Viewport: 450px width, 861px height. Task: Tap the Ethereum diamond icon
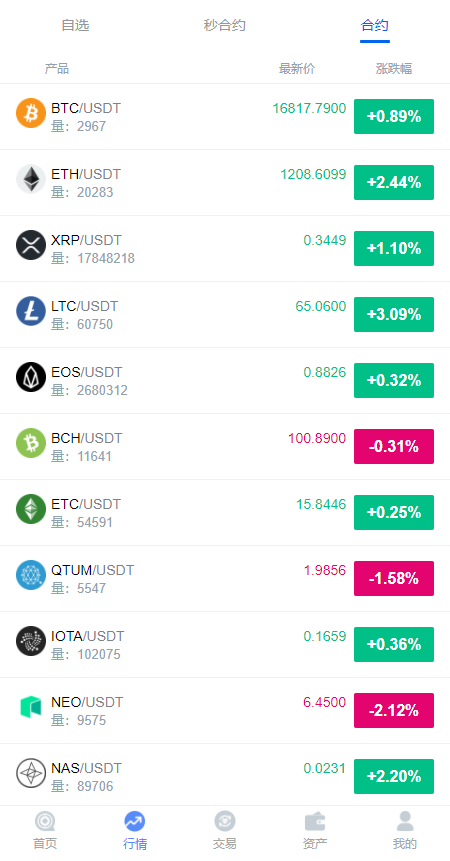click(x=31, y=179)
